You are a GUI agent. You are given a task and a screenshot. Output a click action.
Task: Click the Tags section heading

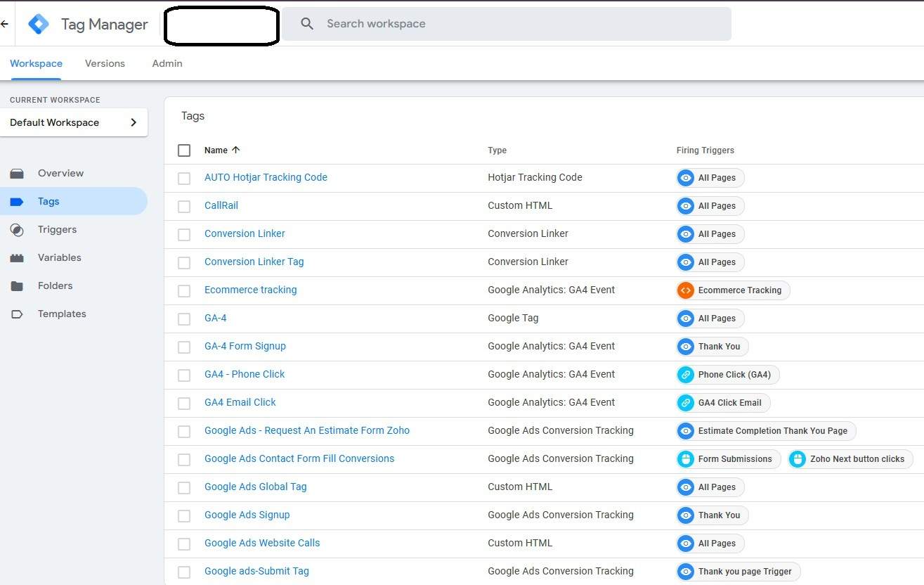(193, 116)
